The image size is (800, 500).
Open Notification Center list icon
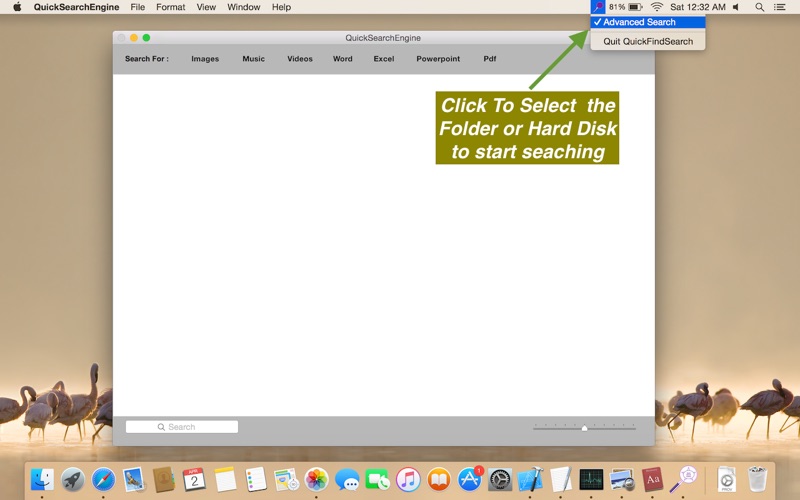(x=780, y=7)
